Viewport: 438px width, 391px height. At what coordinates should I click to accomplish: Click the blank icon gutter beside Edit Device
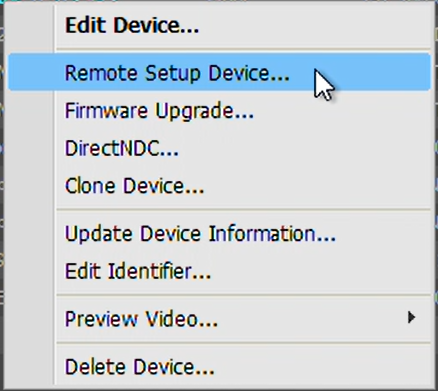pyautogui.click(x=30, y=25)
